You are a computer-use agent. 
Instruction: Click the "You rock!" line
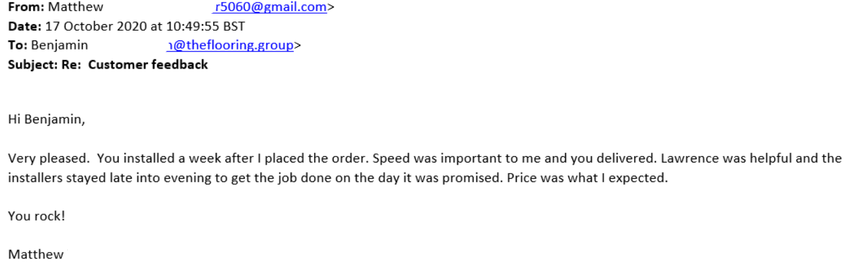tap(36, 215)
